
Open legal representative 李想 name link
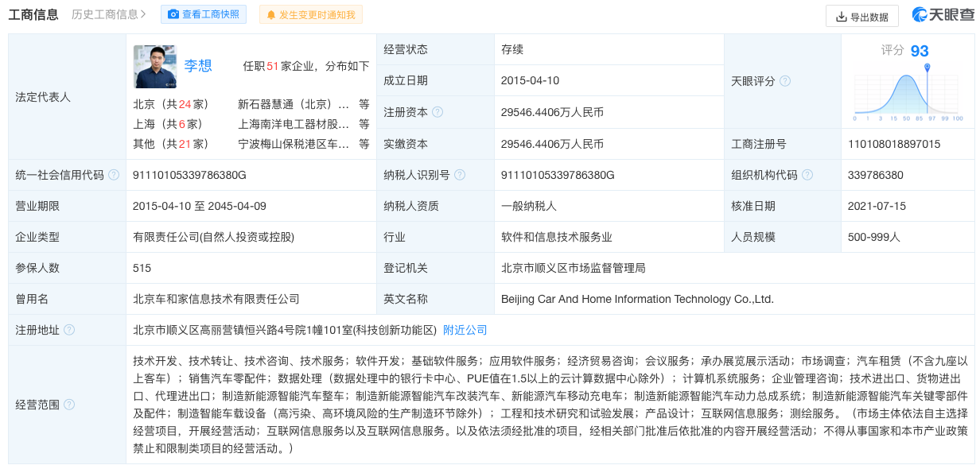[198, 66]
